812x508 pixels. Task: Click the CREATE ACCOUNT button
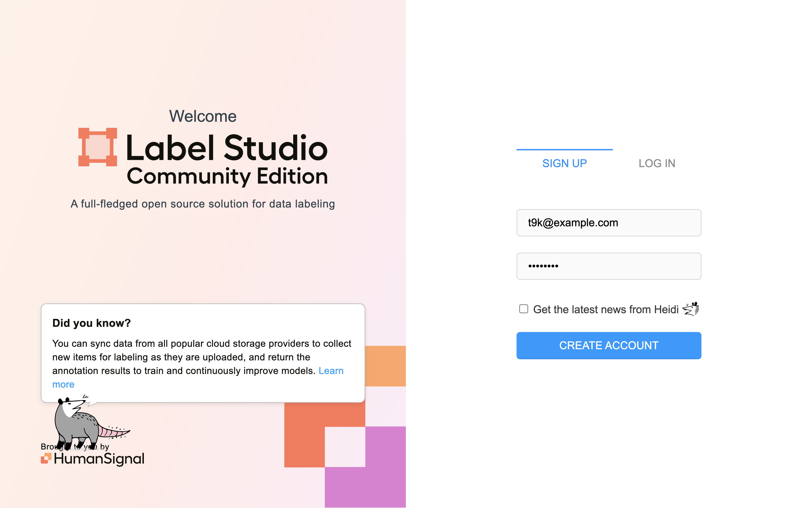coord(609,345)
